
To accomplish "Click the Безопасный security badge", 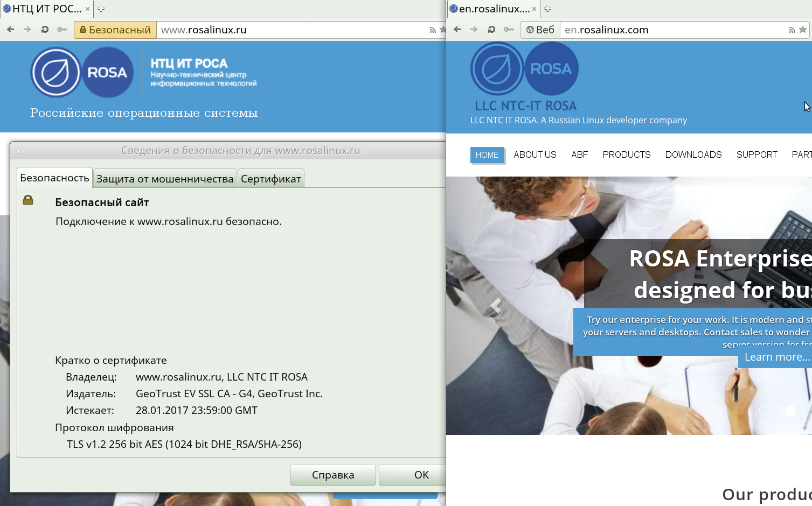I will pyautogui.click(x=115, y=30).
